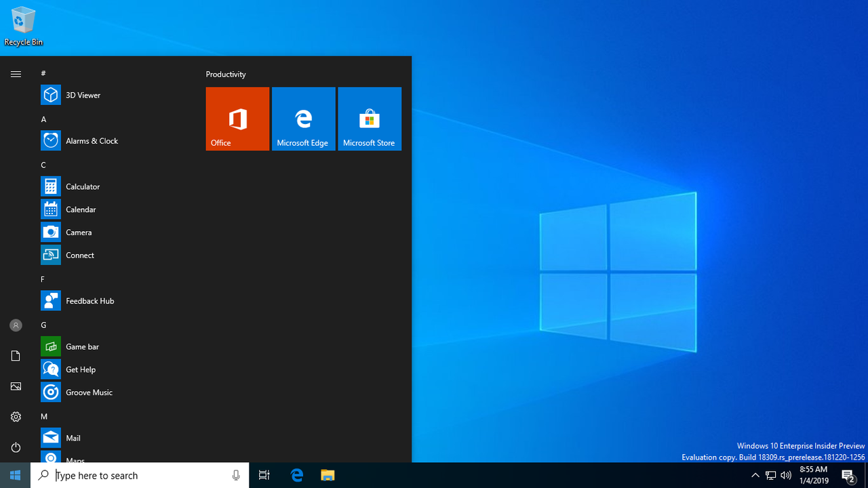Open the Power options
This screenshot has width=868, height=488.
pyautogui.click(x=16, y=447)
